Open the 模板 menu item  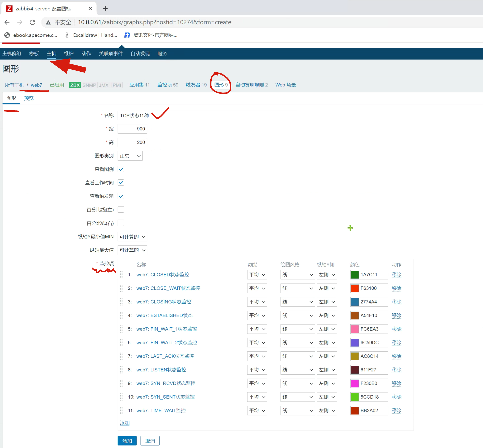pos(34,54)
